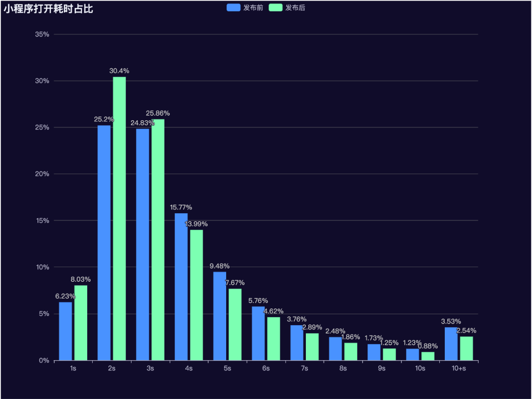Screen dimensions: 532x399
Task: Click the 7.67% data label
Action: (235, 283)
